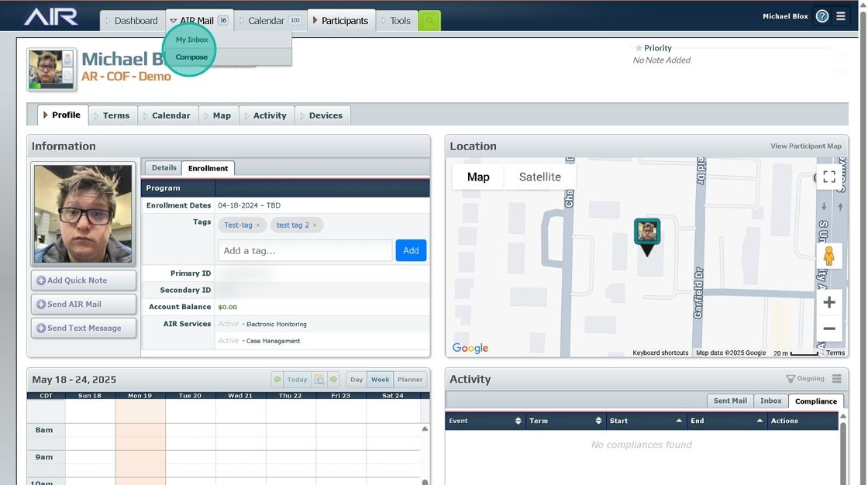Select the Street View pegman on map
Image resolution: width=868 pixels, height=485 pixels.
tap(828, 256)
